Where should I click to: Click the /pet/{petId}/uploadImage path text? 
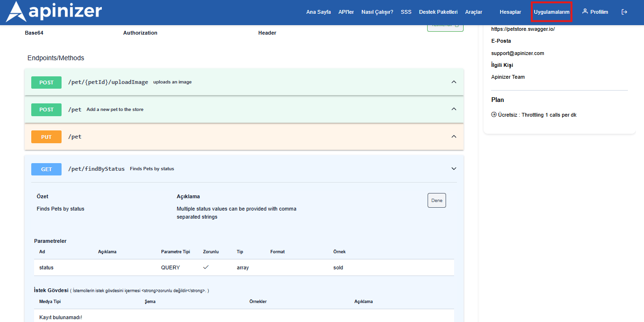click(x=108, y=82)
